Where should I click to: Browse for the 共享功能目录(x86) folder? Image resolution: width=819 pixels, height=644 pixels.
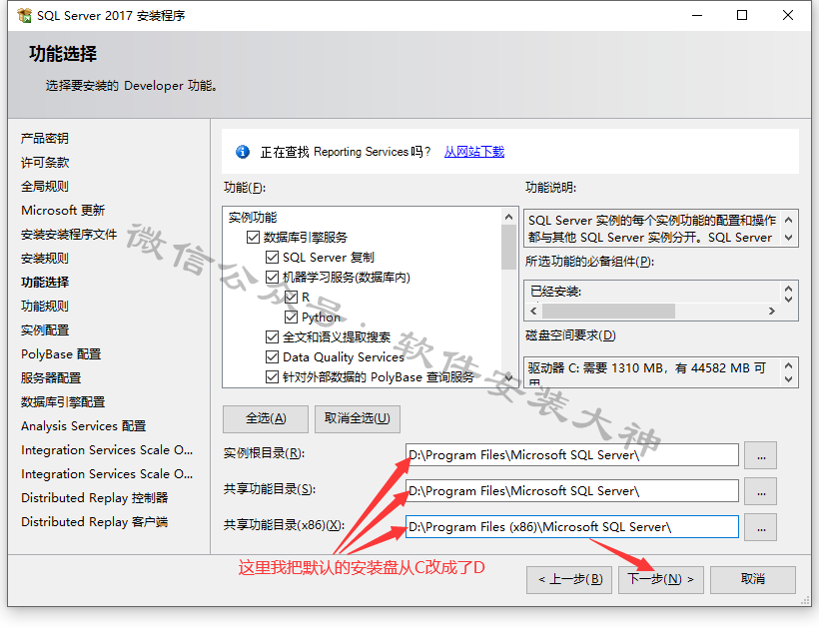pyautogui.click(x=760, y=527)
